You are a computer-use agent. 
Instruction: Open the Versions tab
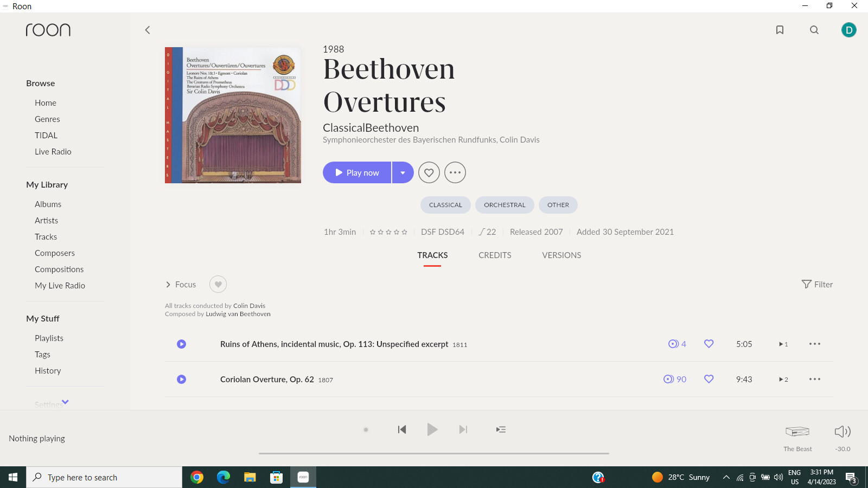561,255
